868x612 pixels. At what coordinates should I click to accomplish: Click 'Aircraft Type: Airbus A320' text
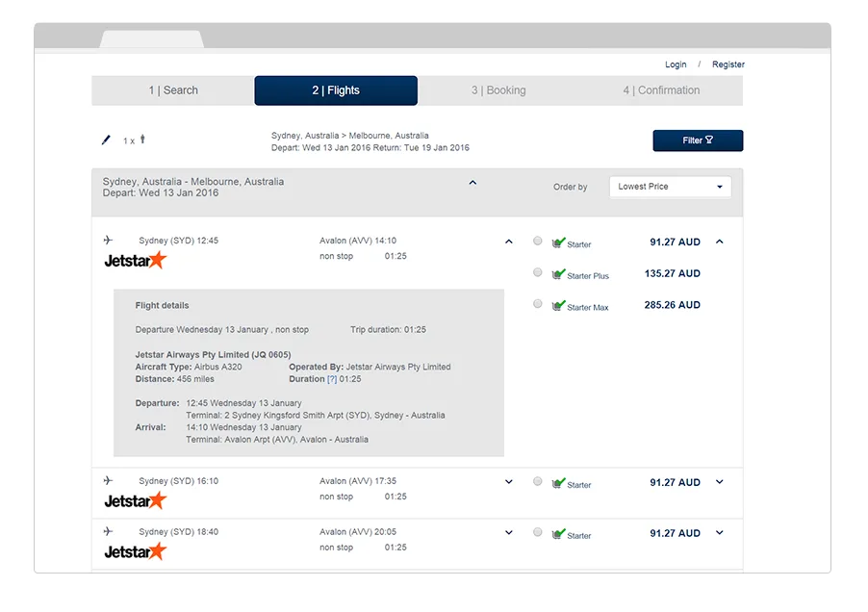pyautogui.click(x=189, y=367)
